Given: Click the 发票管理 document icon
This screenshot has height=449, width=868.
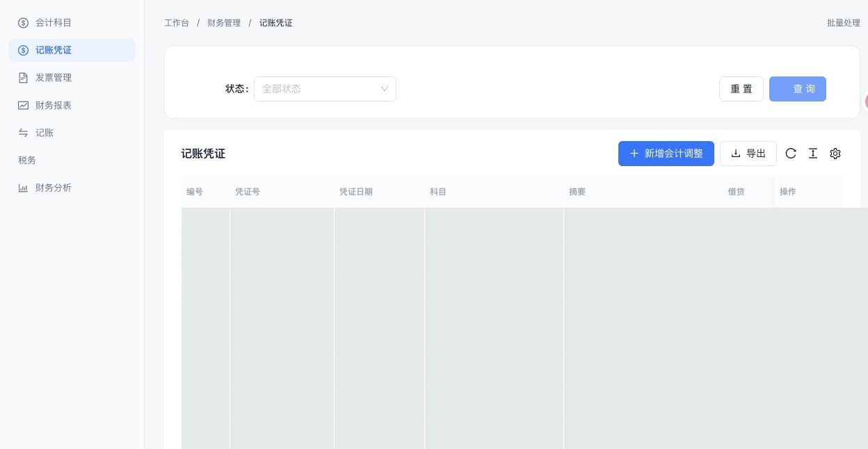Looking at the screenshot, I should tap(23, 78).
